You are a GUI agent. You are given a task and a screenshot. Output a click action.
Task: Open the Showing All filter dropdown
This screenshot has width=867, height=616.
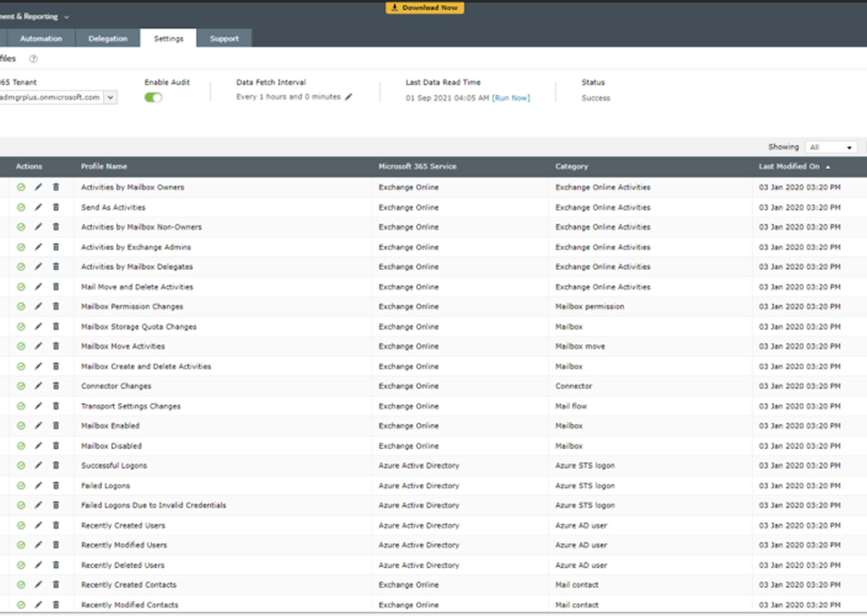coord(831,147)
